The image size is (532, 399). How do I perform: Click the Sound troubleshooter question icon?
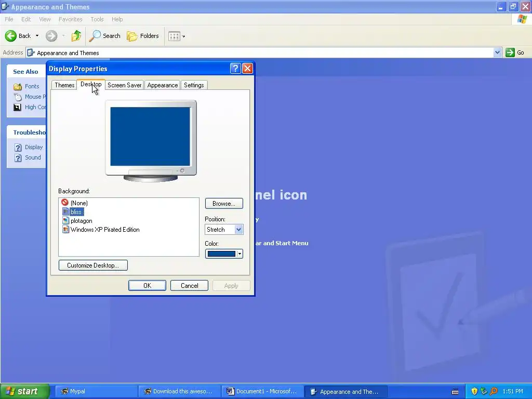[x=18, y=158]
